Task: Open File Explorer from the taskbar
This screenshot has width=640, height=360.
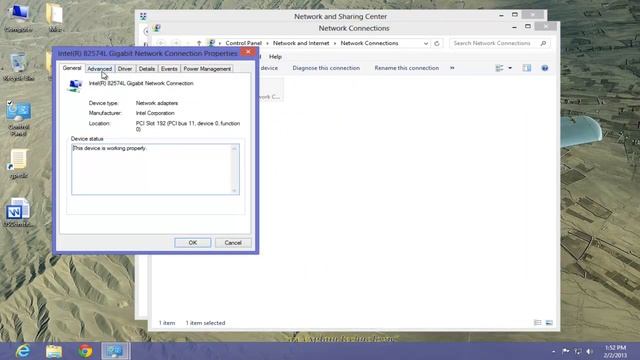Action: tap(54, 351)
